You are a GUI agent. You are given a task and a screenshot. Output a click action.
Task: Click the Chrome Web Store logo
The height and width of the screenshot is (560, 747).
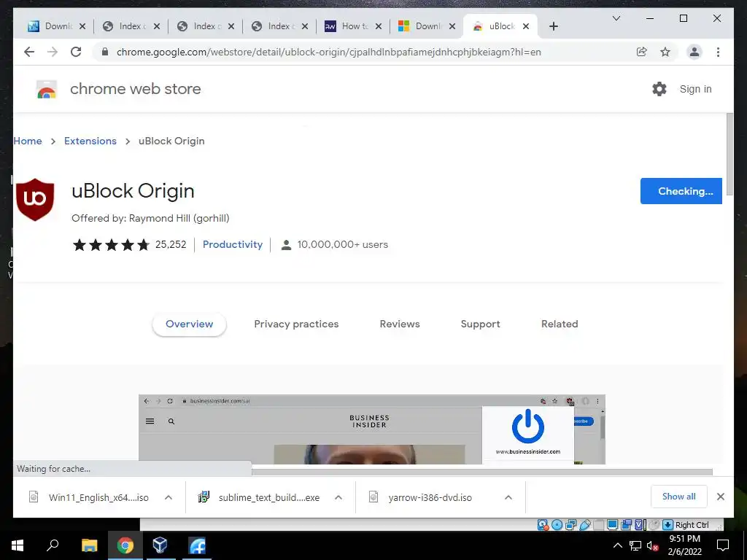[47, 89]
